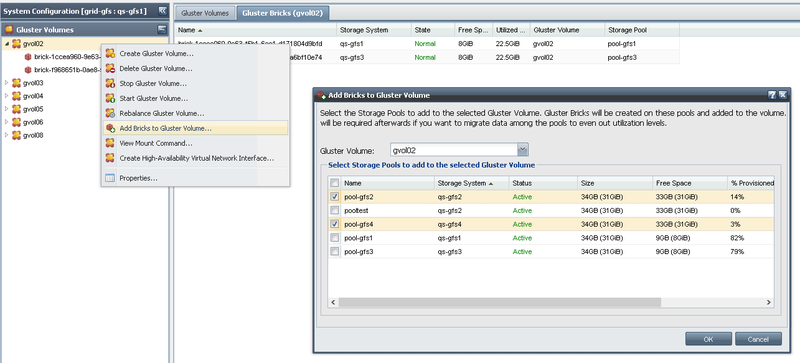This screenshot has height=363, width=800.
Task: Click the qs-gfs3 cell in bricks table
Action: (x=351, y=57)
